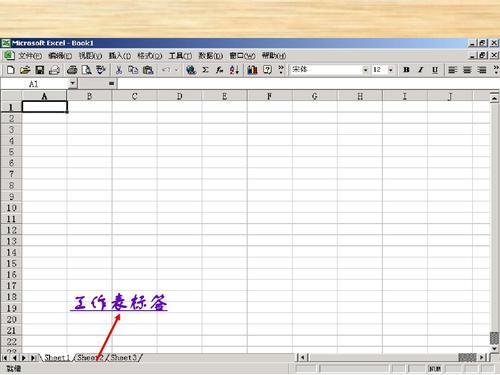
Task: Open the 文件(F) menu
Action: click(30, 56)
